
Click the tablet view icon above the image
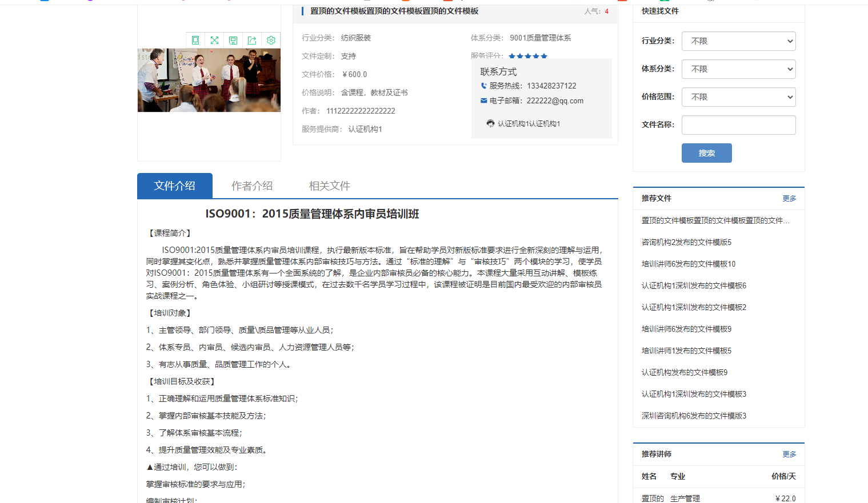[195, 41]
